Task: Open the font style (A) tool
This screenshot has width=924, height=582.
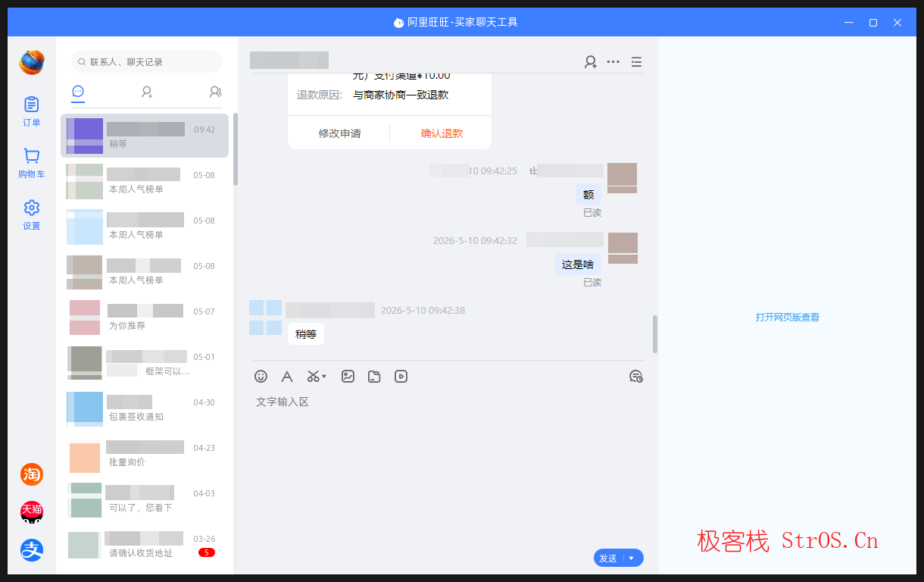Action: (x=287, y=376)
